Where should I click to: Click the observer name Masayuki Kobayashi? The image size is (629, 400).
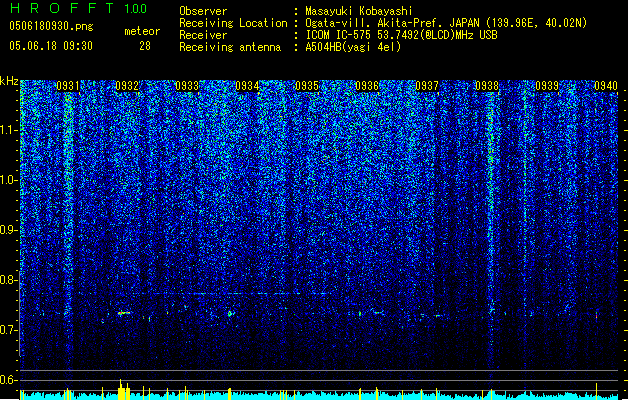[359, 11]
